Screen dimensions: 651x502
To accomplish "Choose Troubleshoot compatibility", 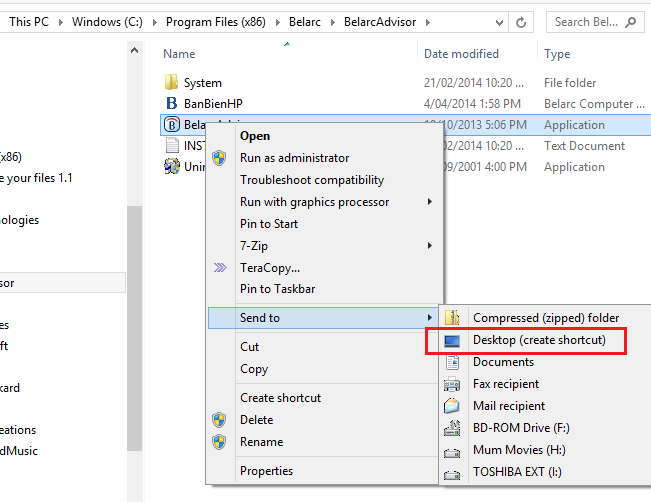I will 312,180.
